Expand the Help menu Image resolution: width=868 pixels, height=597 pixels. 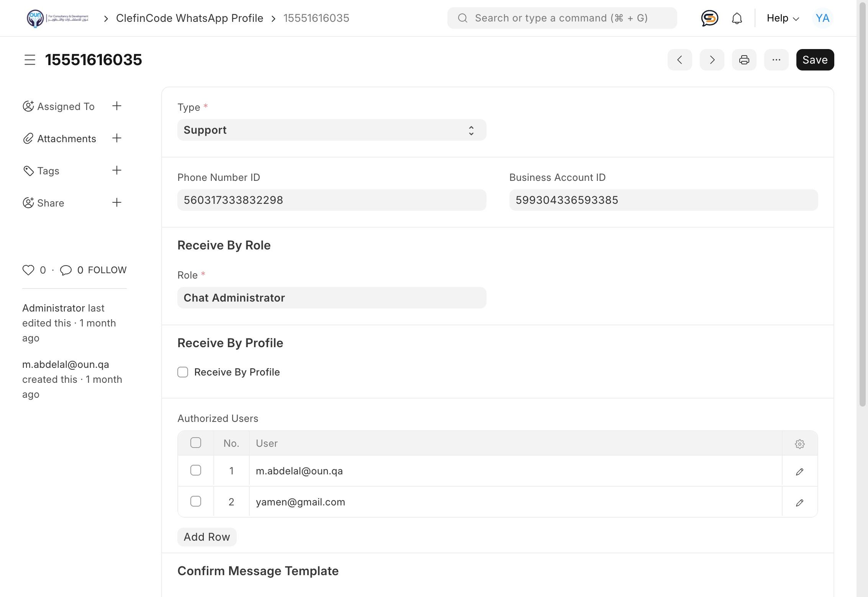[x=783, y=18]
